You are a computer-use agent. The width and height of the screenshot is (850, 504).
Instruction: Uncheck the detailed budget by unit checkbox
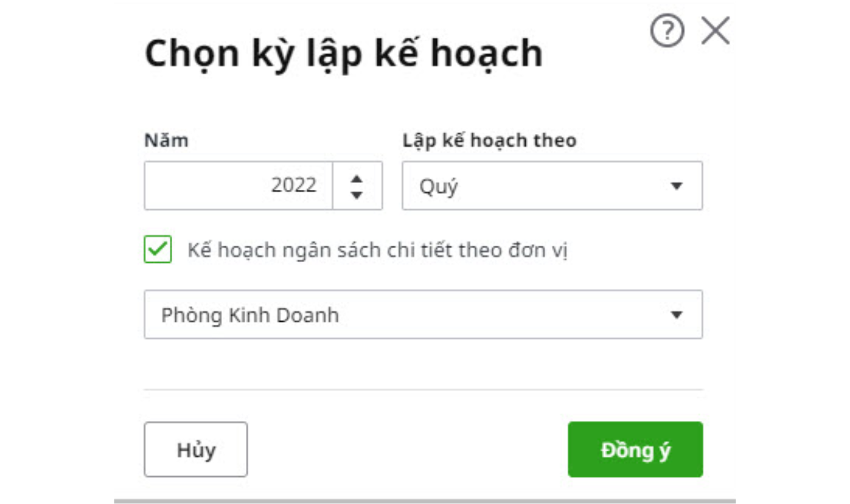click(x=158, y=249)
